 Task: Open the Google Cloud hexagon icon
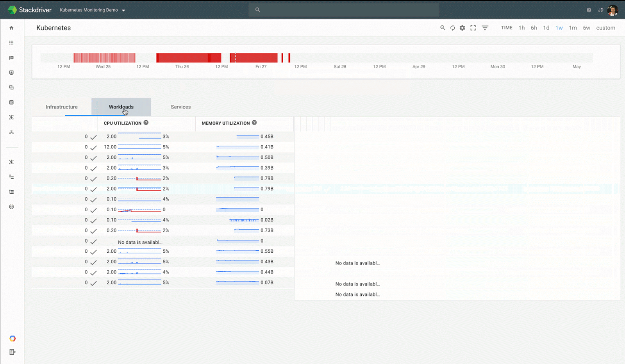pyautogui.click(x=12, y=339)
